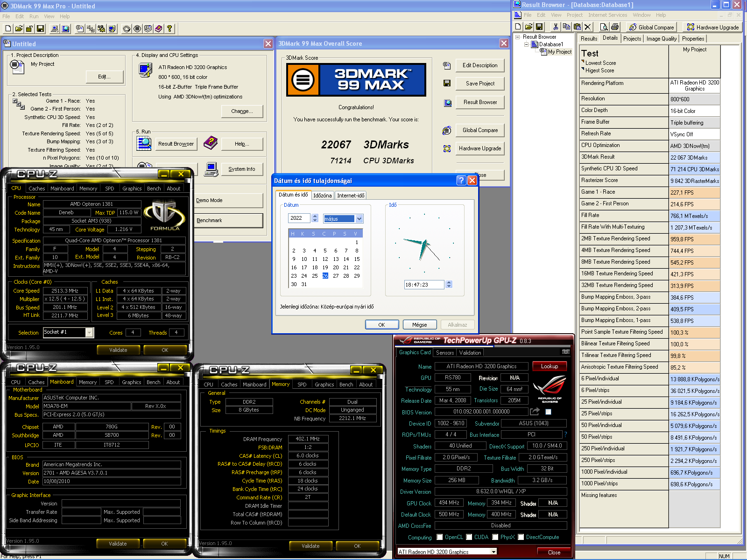Click the GPU-Z screenshot camera icon
Screen dimensions: 747x560
pyautogui.click(x=566, y=352)
